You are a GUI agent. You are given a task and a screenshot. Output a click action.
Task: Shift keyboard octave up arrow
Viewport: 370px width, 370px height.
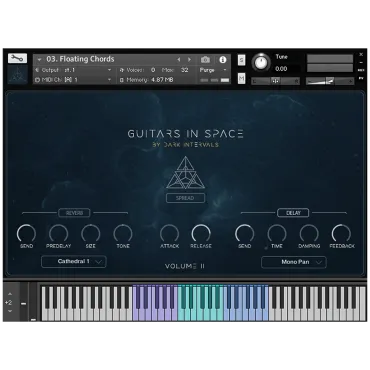[10, 294]
